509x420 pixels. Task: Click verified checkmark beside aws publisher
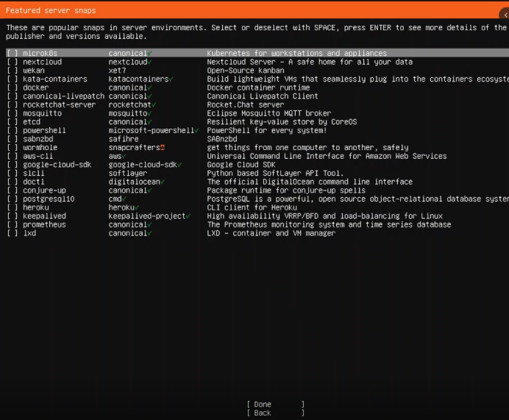coord(124,156)
